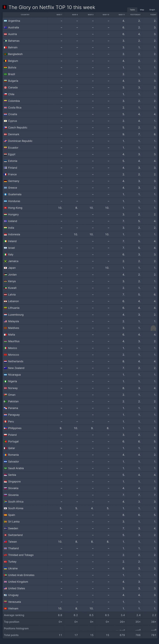Click the Country column header
Image resolution: width=159 pixels, height=644 pixels.
(25, 15)
